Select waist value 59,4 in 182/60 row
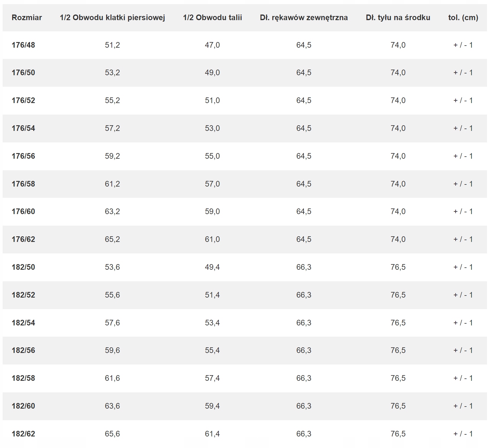The height and width of the screenshot is (448, 490). coord(213,406)
